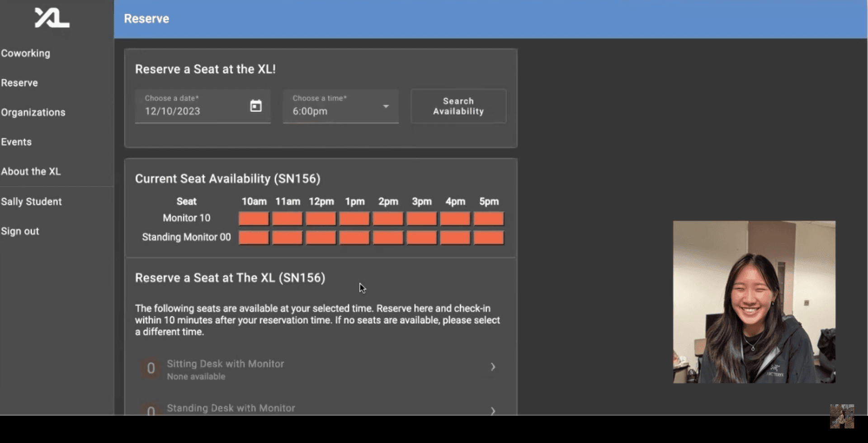This screenshot has width=868, height=443.
Task: Click Monitor 10 slot at 12pm
Action: [321, 219]
